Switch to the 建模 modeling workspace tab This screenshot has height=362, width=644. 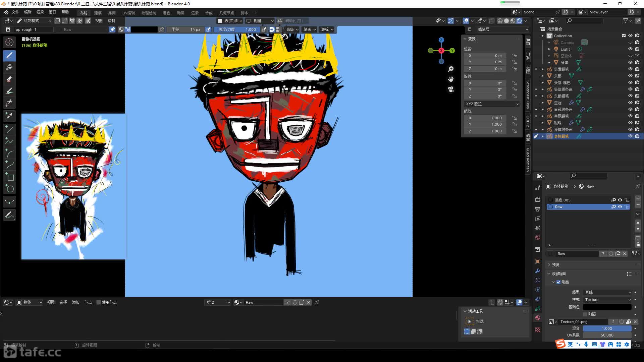point(98,13)
